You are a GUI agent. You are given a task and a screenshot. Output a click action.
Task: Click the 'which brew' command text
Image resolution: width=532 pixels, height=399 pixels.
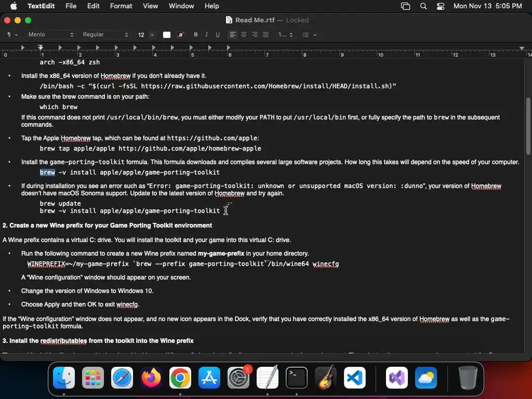click(58, 107)
